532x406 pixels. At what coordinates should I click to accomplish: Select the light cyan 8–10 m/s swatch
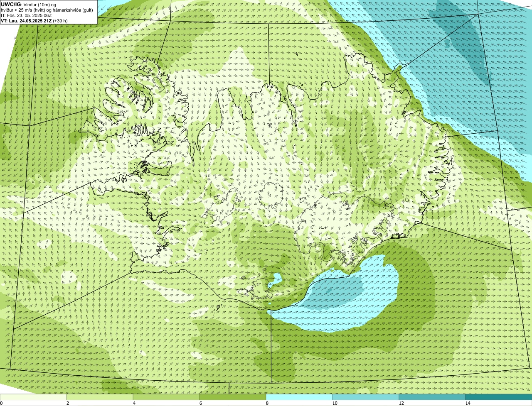click(299, 397)
